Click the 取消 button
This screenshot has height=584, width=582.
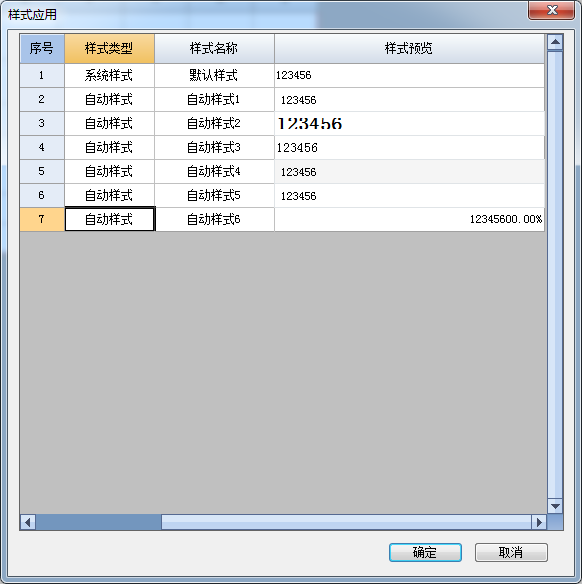(511, 552)
